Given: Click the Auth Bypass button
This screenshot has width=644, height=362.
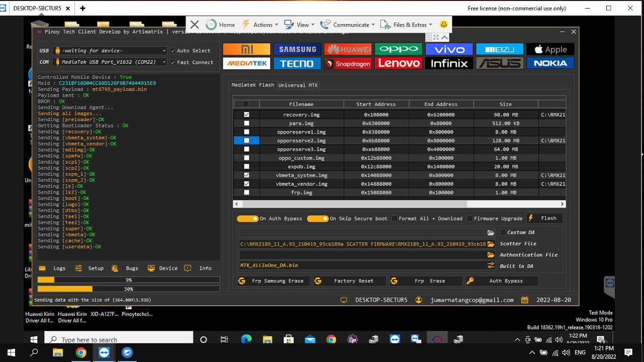Looking at the screenshot, I should coord(502,281).
